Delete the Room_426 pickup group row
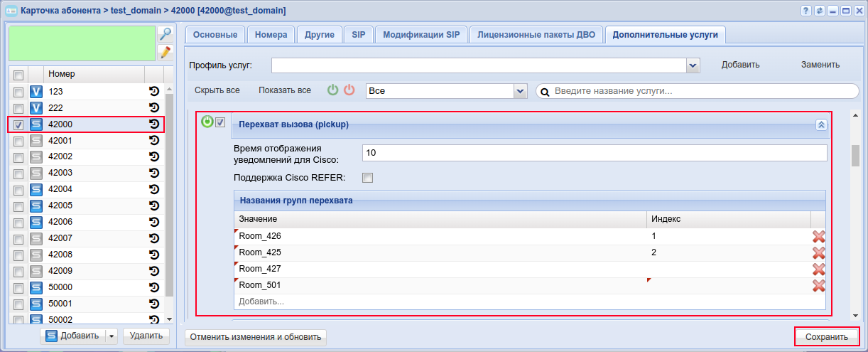This screenshot has width=868, height=352. 818,237
